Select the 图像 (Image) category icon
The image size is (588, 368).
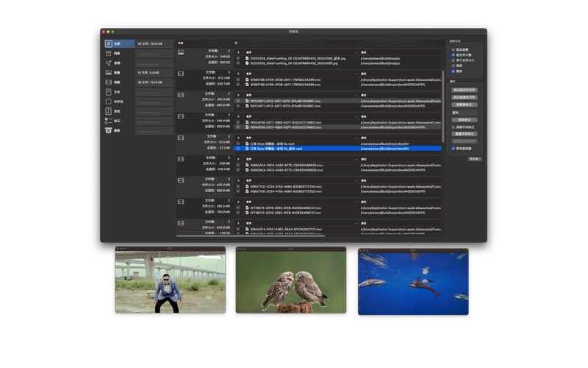108,73
